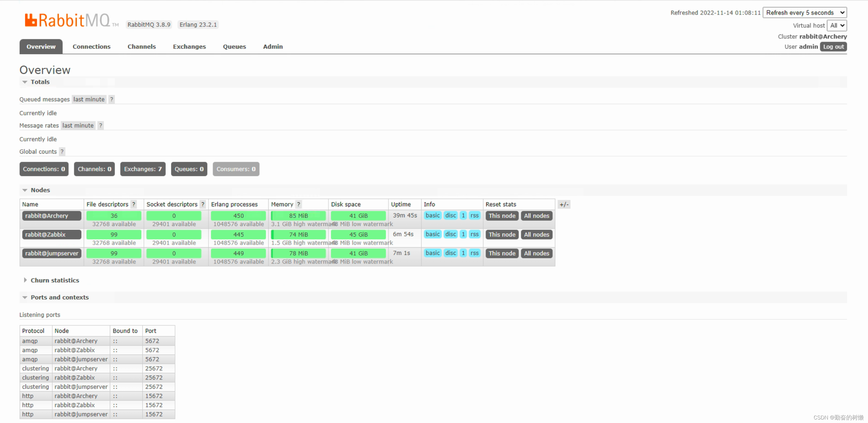Click the basic tag for rabbit@Zabbix
The height and width of the screenshot is (423, 868).
pyautogui.click(x=433, y=234)
